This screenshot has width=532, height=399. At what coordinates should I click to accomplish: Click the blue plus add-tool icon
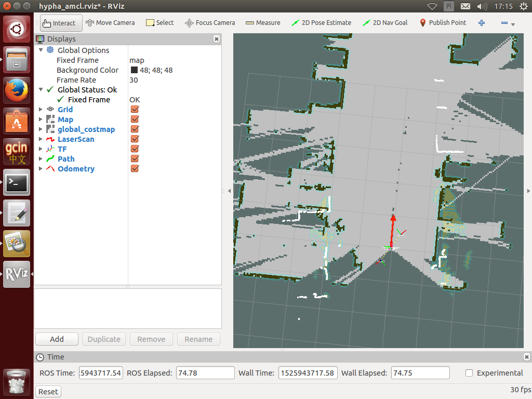tap(482, 23)
